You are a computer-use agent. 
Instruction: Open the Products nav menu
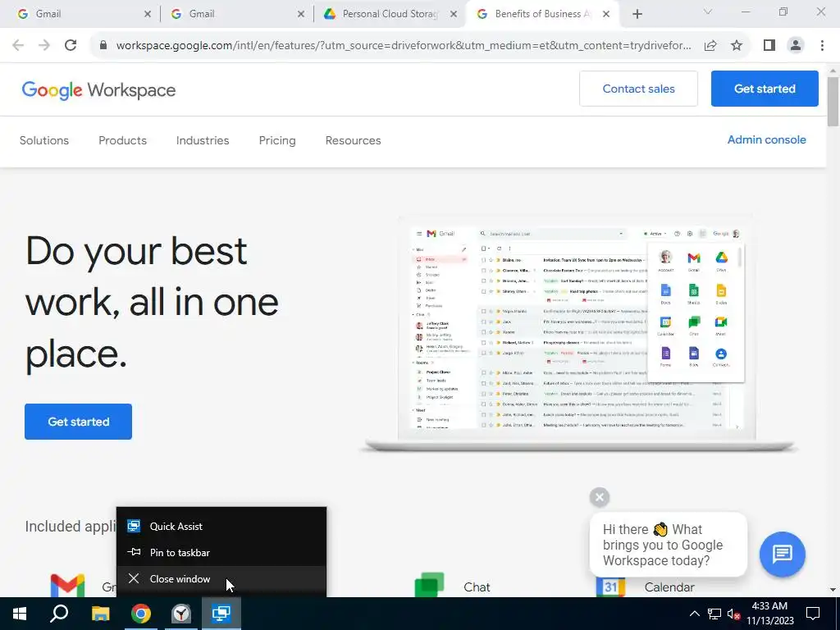[123, 140]
